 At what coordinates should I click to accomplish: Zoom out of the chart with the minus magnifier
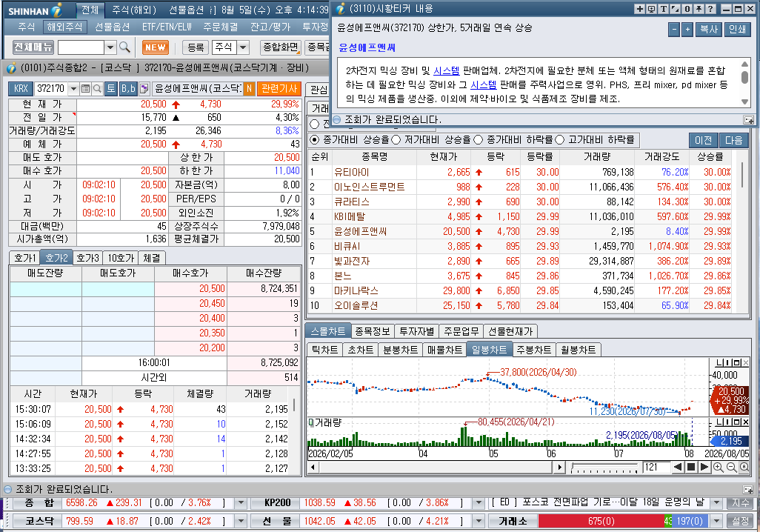tap(731, 467)
